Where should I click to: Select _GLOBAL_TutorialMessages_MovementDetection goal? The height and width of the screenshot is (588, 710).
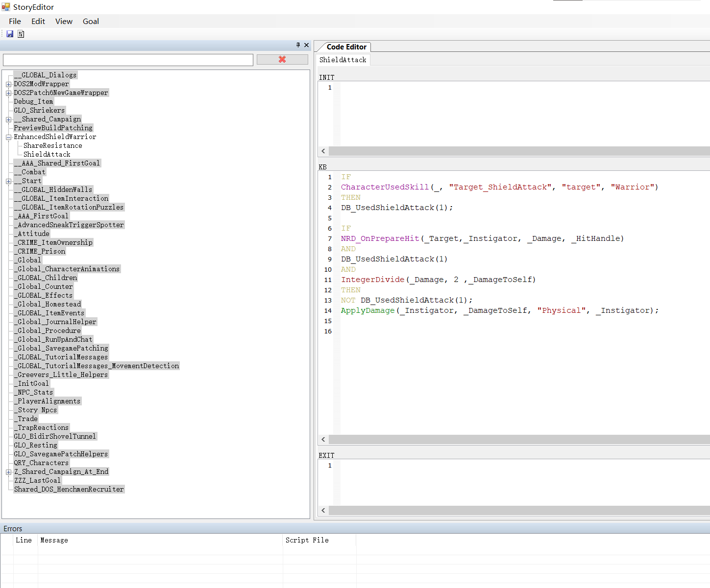pos(97,366)
